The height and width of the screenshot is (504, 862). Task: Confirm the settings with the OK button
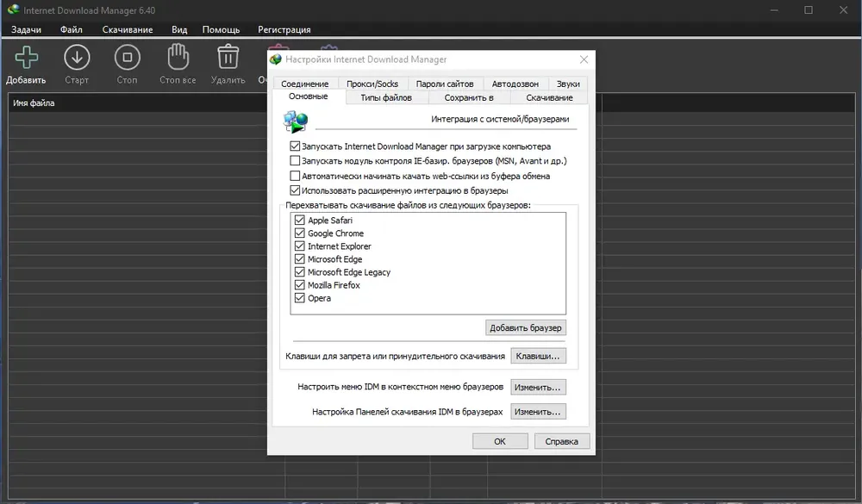pos(500,441)
